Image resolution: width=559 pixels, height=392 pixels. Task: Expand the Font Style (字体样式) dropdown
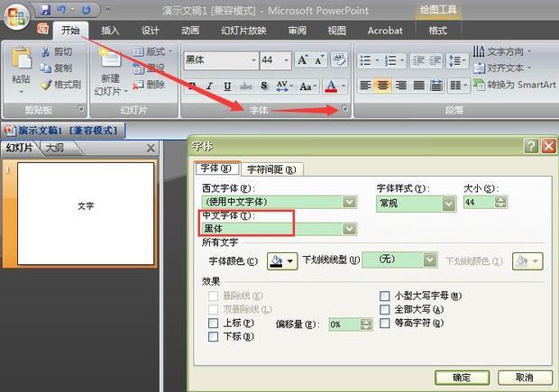448,203
